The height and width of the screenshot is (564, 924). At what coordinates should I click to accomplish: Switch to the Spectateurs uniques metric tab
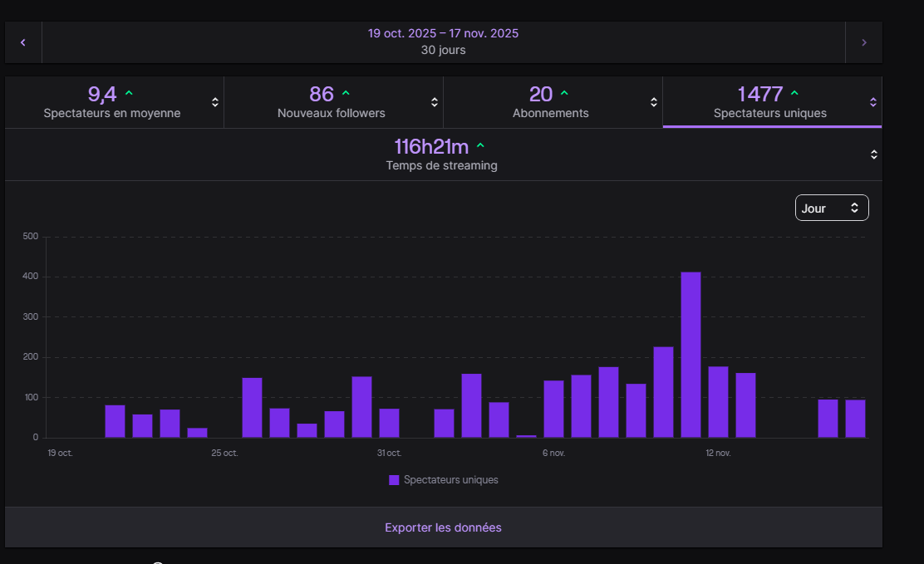772,101
